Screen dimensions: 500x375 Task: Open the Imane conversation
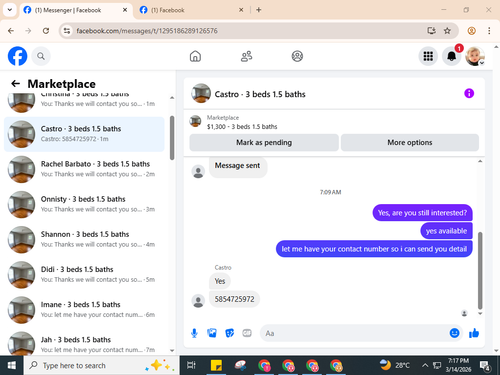[x=84, y=310]
